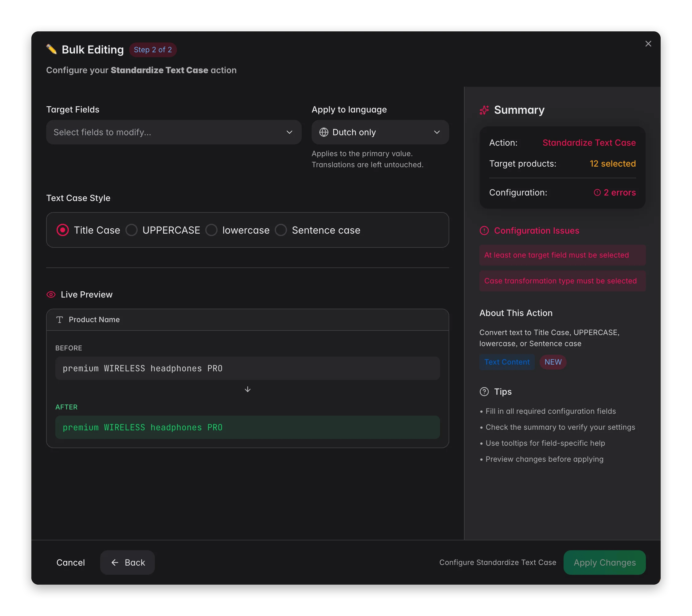The height and width of the screenshot is (616, 692).
Task: Click the Standardize Text Case action value
Action: (589, 143)
